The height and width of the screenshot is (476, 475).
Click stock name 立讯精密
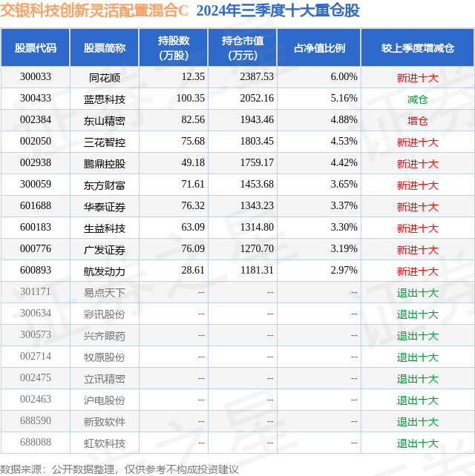pos(105,379)
